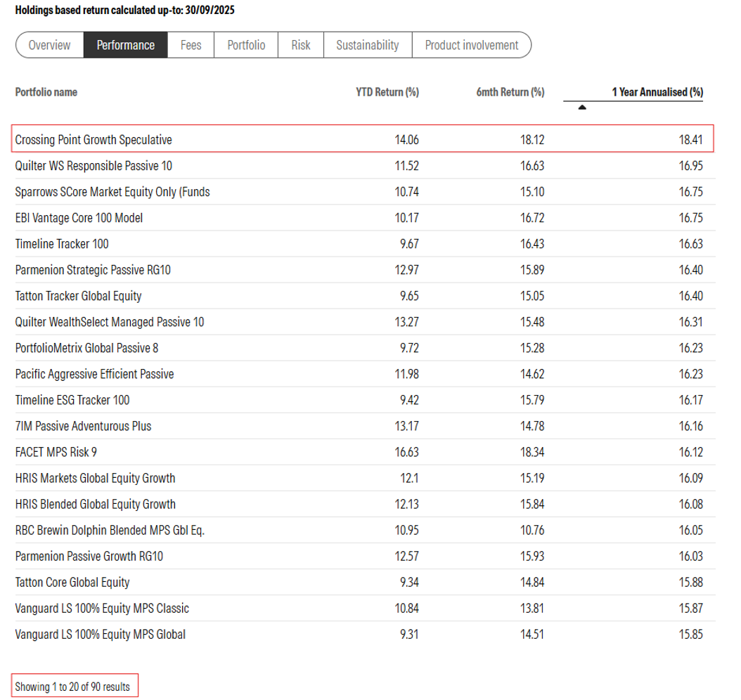Select PortfolioMetrix Global Passive 8
The width and height of the screenshot is (741, 700).
click(87, 348)
